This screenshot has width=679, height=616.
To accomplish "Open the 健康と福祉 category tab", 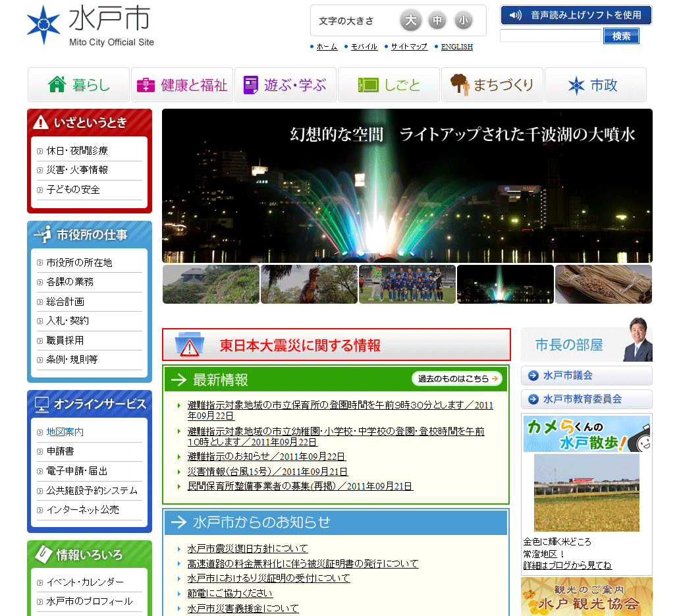I will click(182, 85).
